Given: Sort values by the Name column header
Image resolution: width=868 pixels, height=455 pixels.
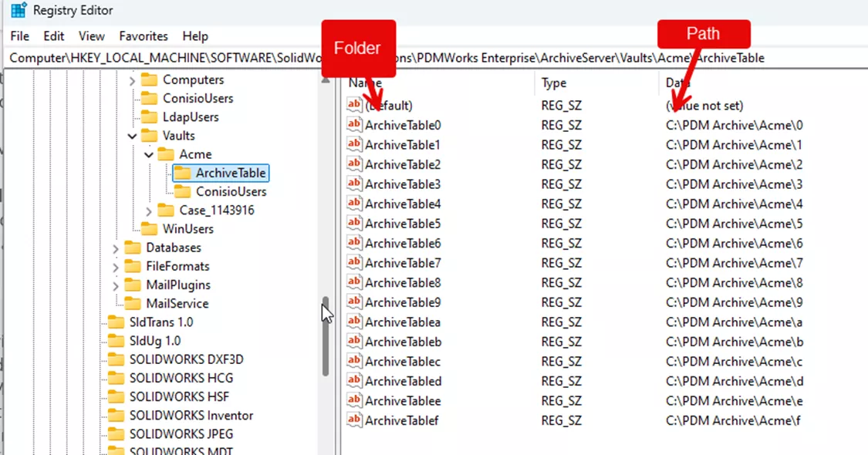Looking at the screenshot, I should pyautogui.click(x=364, y=83).
